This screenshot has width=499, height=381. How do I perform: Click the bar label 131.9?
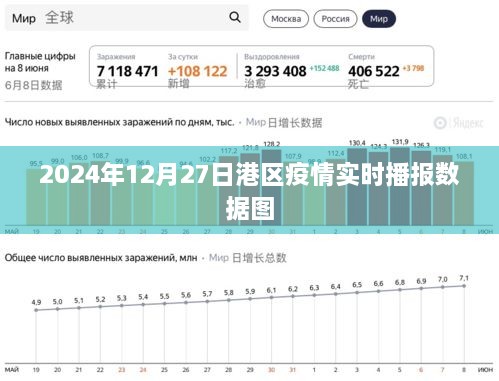[400, 142]
